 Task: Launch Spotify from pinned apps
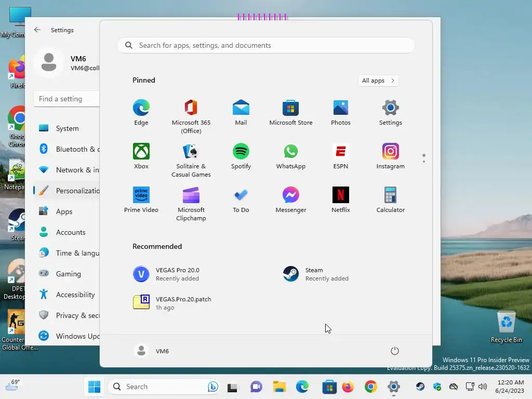point(241,156)
